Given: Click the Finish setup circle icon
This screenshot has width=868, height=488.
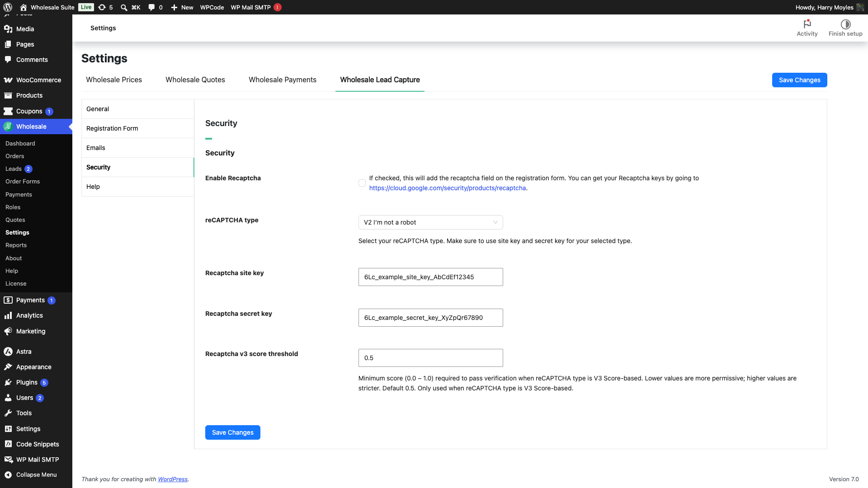Looking at the screenshot, I should tap(845, 24).
